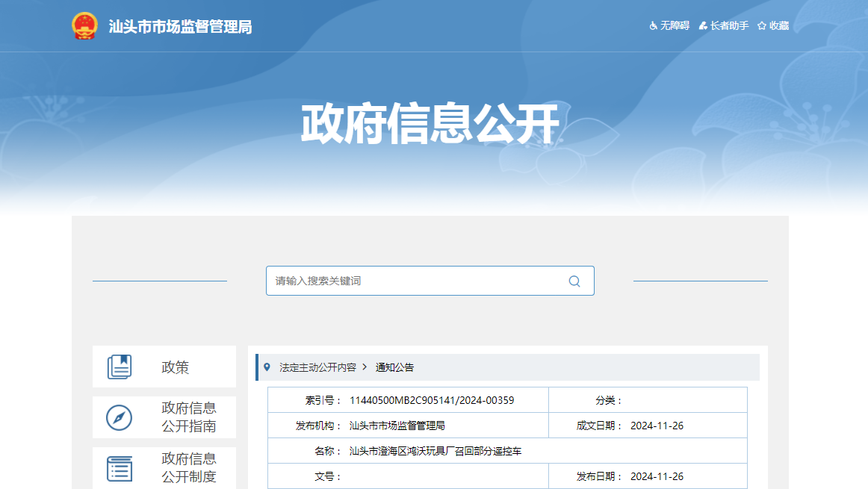Click the national emblem logo

84,26
